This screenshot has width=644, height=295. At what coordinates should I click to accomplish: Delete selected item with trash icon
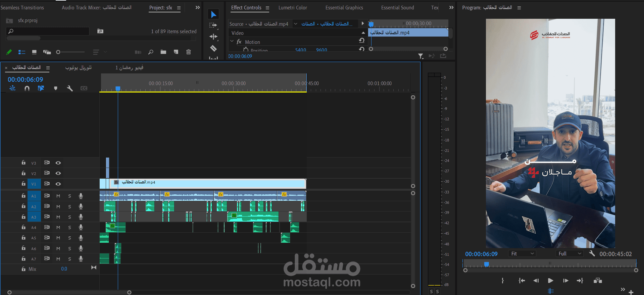pyautogui.click(x=189, y=52)
